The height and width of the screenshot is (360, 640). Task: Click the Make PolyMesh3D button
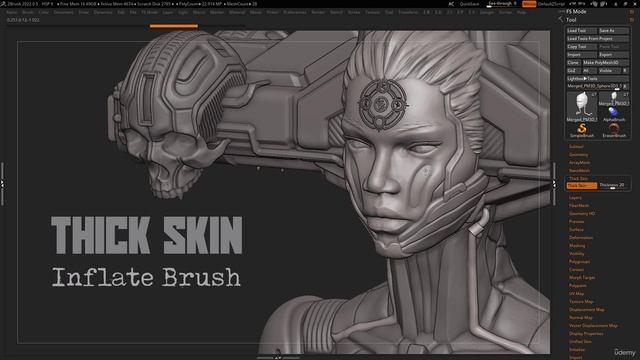coord(605,63)
